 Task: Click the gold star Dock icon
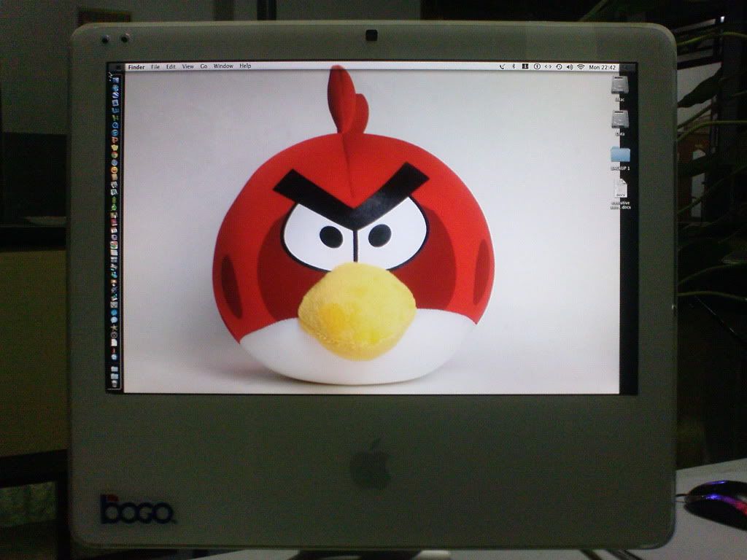[115, 327]
